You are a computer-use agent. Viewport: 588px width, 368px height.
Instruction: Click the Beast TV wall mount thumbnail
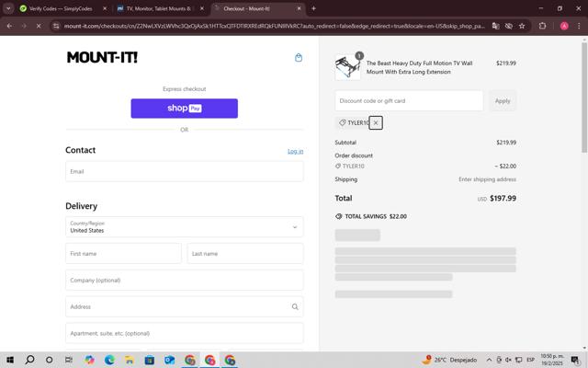[347, 67]
